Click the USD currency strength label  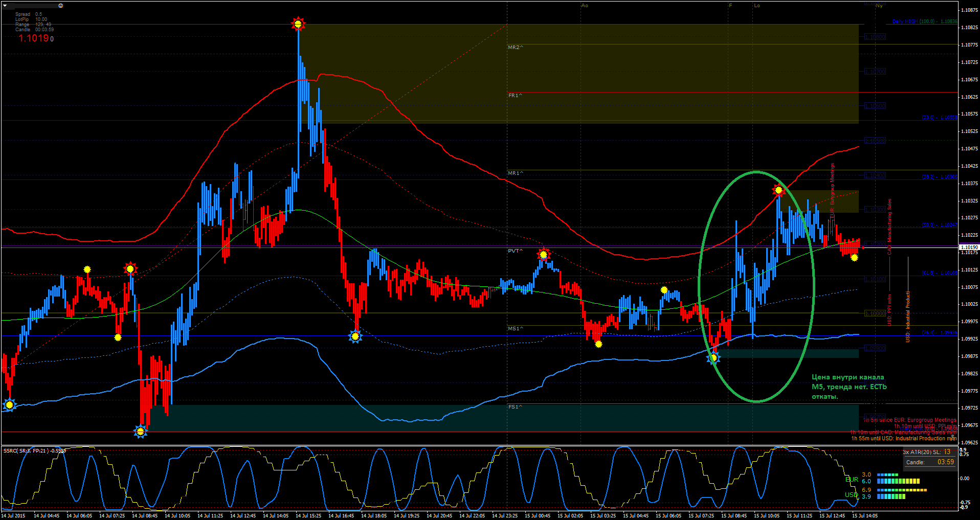click(x=852, y=495)
